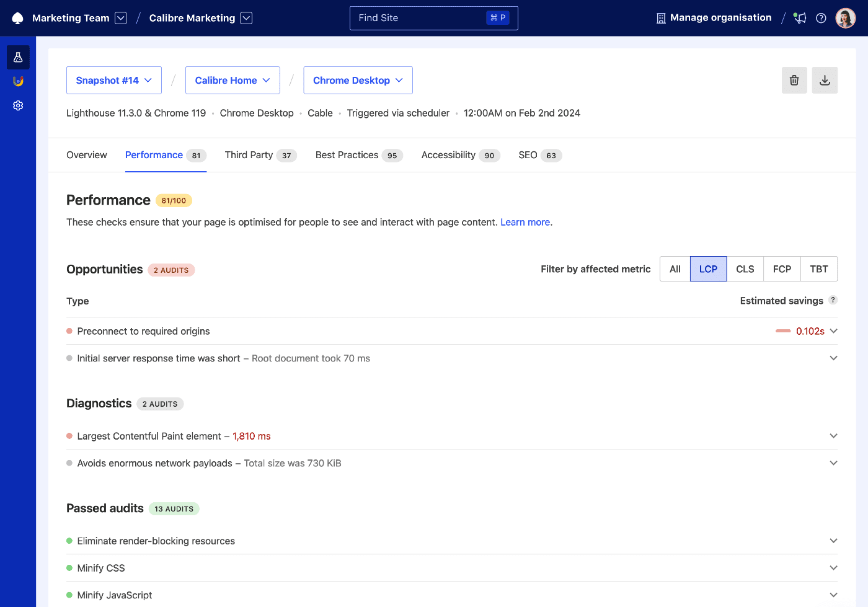Select the Lighthouse icon in the sidebar
The image size is (868, 607).
[x=18, y=81]
